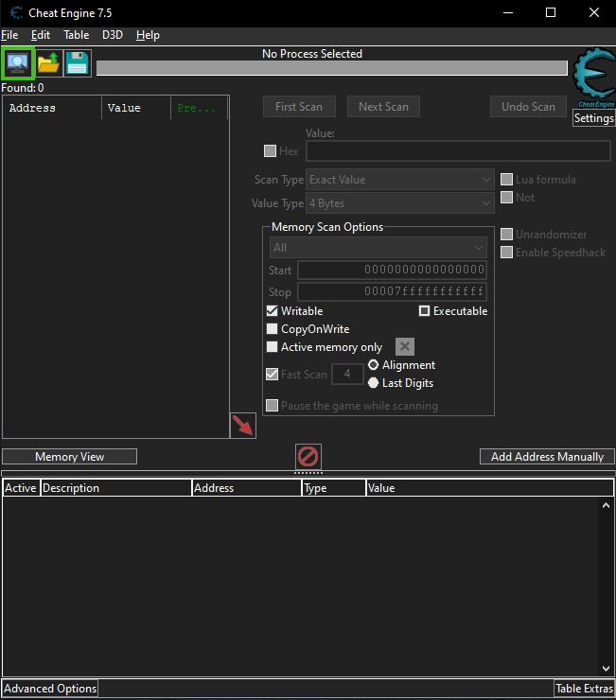616x700 pixels.
Task: Click the X button beside Active memory only
Action: pyautogui.click(x=405, y=347)
